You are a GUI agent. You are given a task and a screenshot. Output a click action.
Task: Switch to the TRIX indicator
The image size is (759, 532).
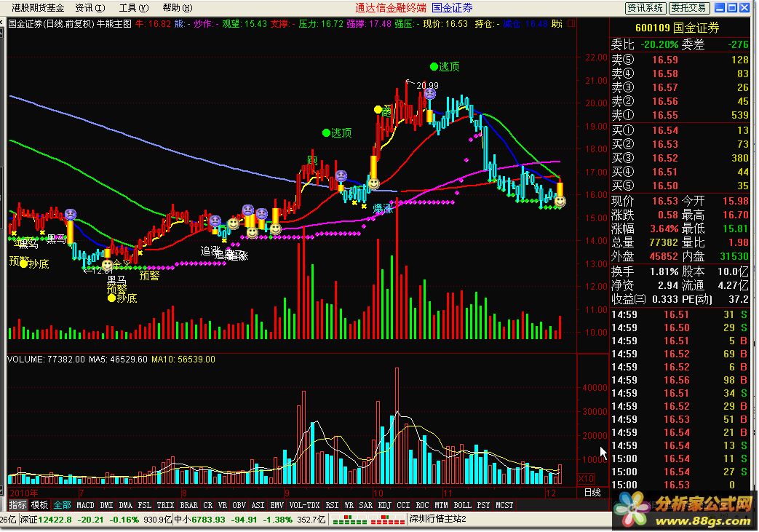coord(165,505)
